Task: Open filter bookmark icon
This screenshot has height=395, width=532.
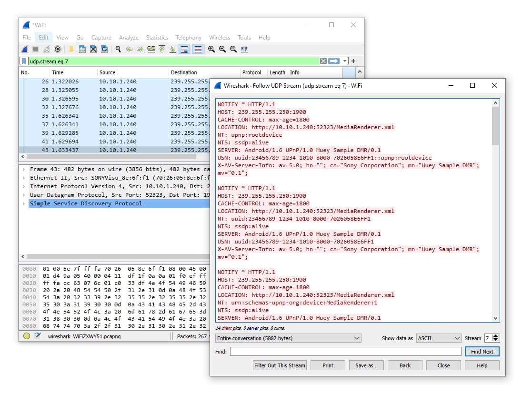Action: point(24,61)
